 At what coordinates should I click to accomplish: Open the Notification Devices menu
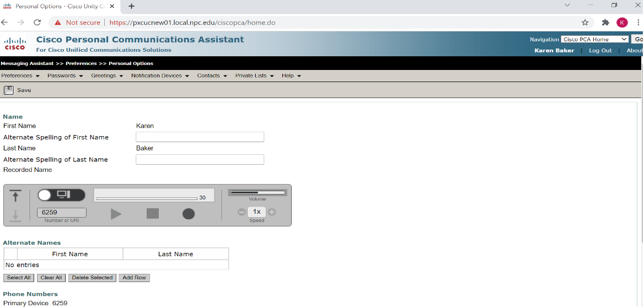160,76
